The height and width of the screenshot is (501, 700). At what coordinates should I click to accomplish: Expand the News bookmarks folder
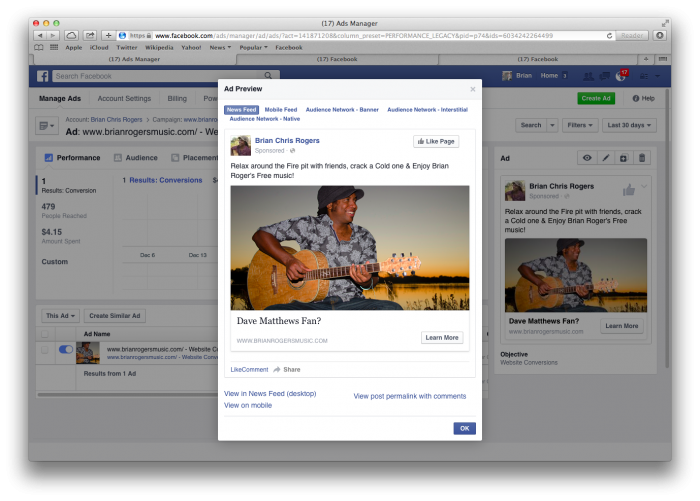pos(220,47)
